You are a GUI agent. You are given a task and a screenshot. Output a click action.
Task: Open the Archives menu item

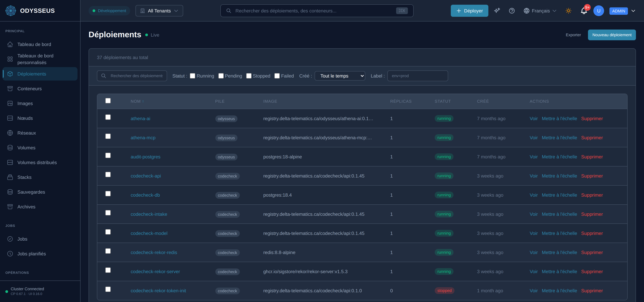coord(40,207)
